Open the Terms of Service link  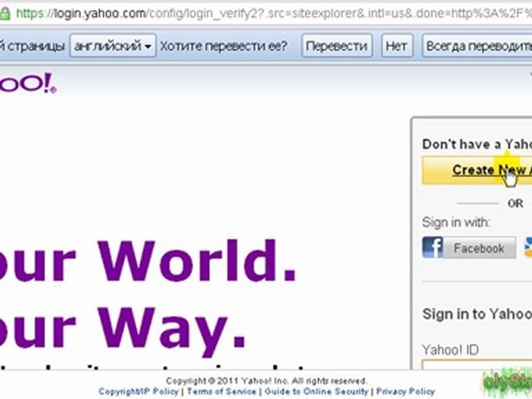coord(221,391)
